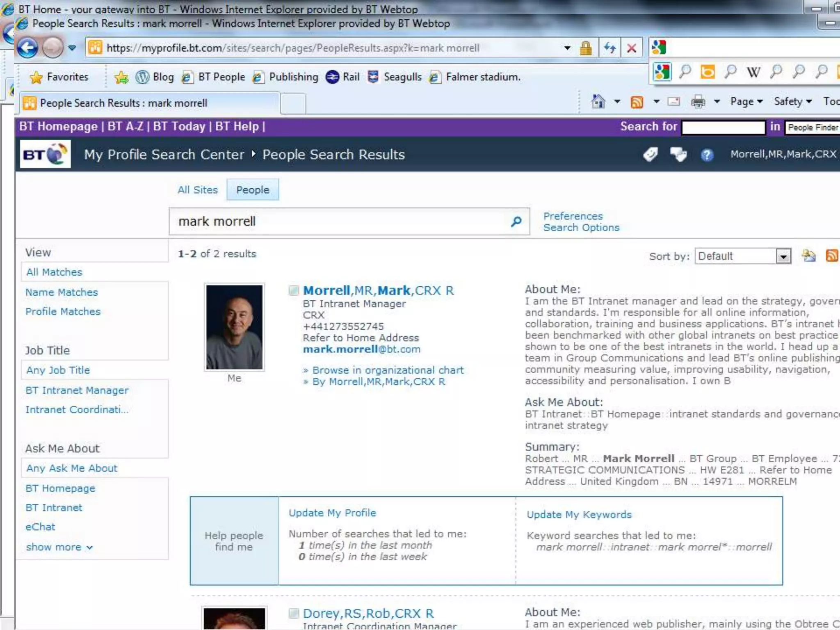Click the blue Help question mark icon

point(707,155)
